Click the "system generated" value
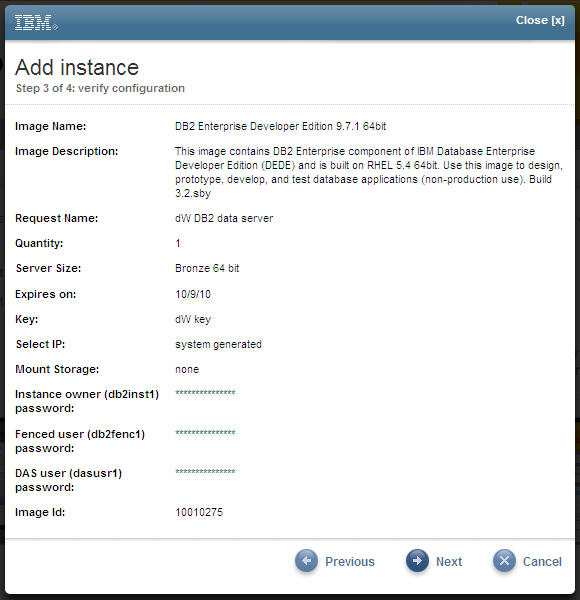This screenshot has width=580, height=600. [x=218, y=344]
